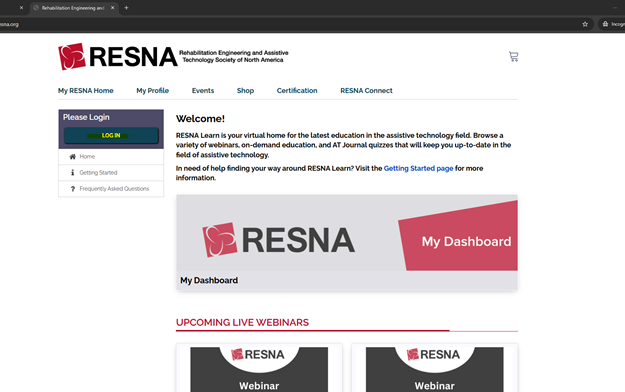Follow the Getting Started page link
Screen dimensions: 625x392
point(418,168)
